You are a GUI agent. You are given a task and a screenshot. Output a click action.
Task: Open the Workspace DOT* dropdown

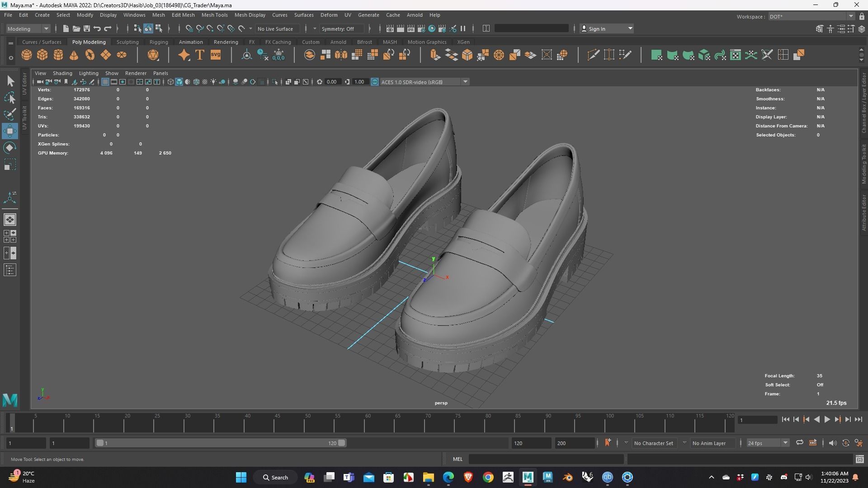811,17
